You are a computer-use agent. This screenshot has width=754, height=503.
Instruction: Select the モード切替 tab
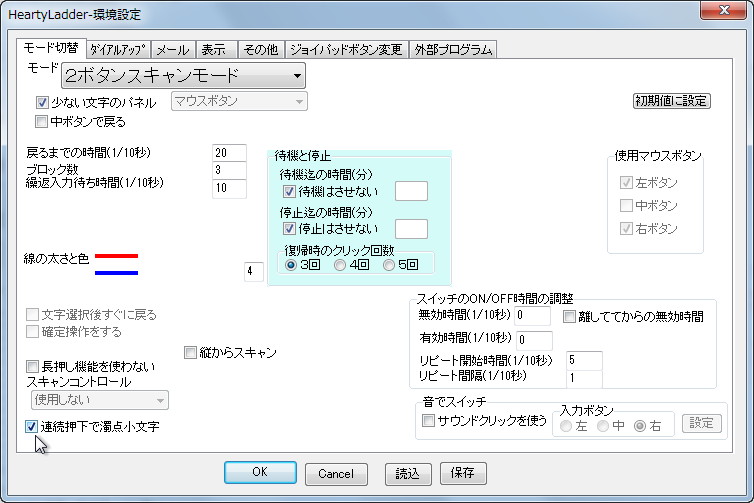[51, 48]
